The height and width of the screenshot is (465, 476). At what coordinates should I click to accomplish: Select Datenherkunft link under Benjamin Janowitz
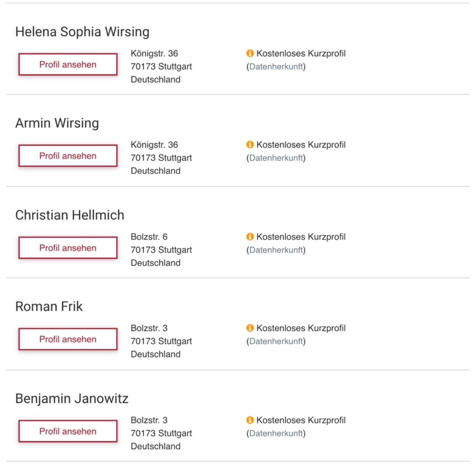click(x=276, y=433)
